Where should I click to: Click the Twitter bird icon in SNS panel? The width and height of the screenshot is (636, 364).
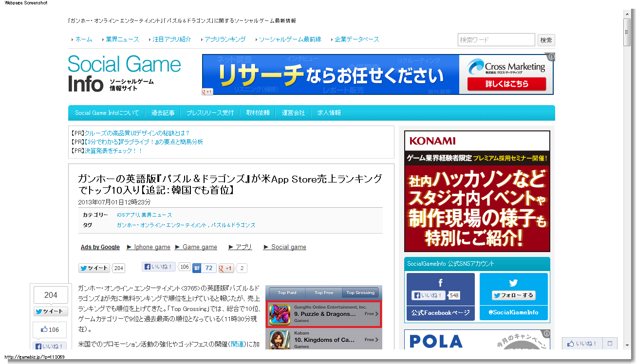tap(513, 283)
